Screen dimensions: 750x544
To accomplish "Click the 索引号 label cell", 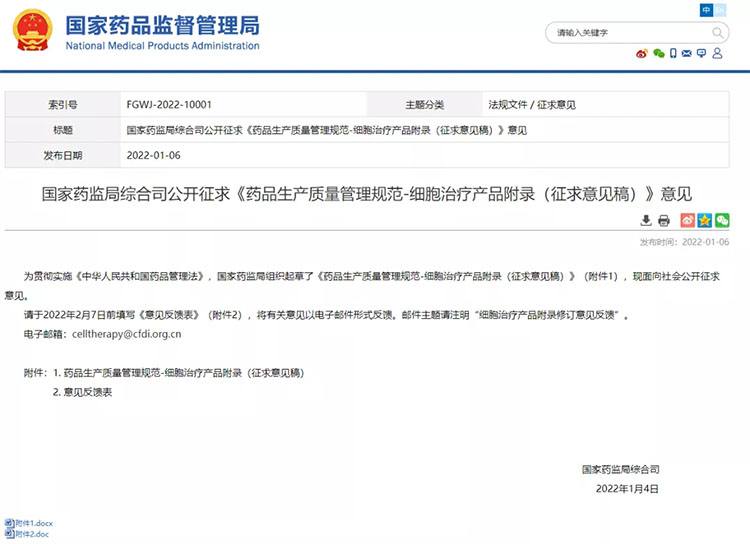I will click(63, 104).
